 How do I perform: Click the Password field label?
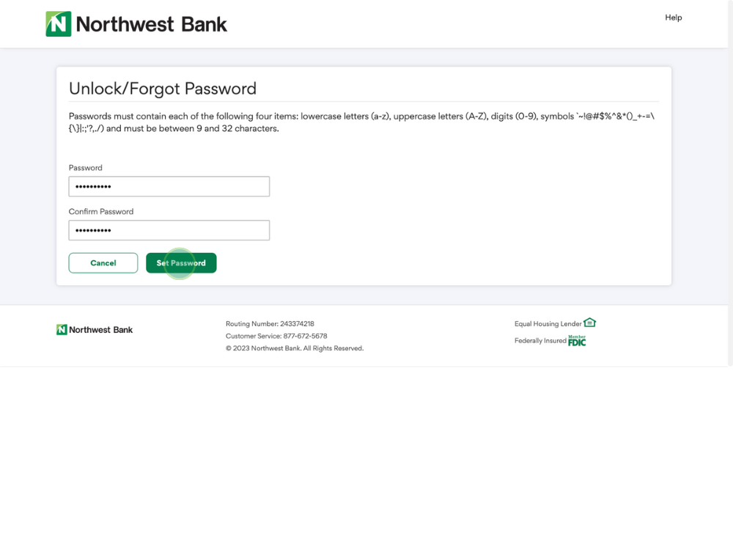86,168
